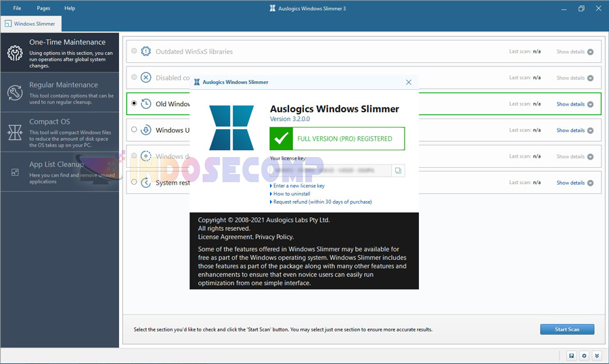
Task: Expand Show details in the Windows d... row
Action: click(574, 156)
